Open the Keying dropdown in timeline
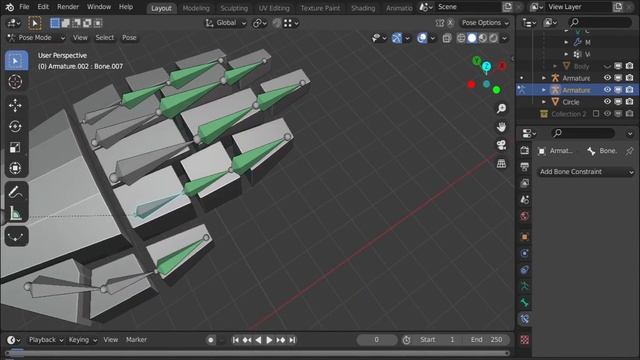 pyautogui.click(x=83, y=340)
